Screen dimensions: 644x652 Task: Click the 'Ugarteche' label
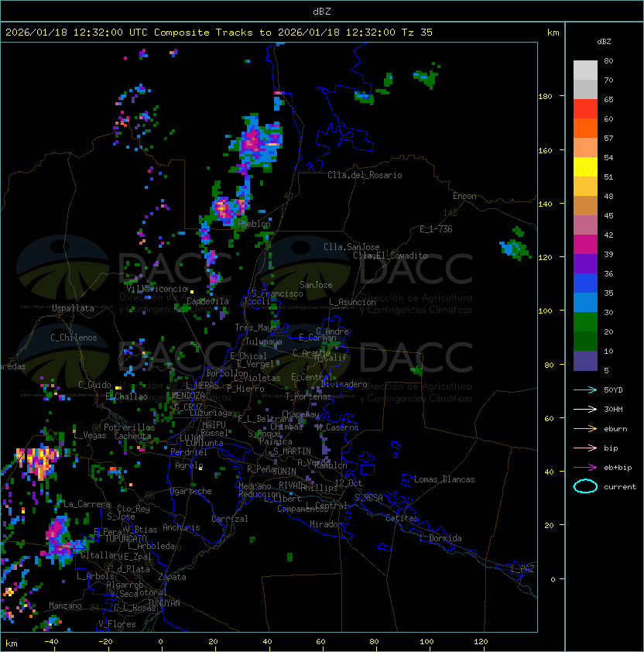click(x=191, y=491)
